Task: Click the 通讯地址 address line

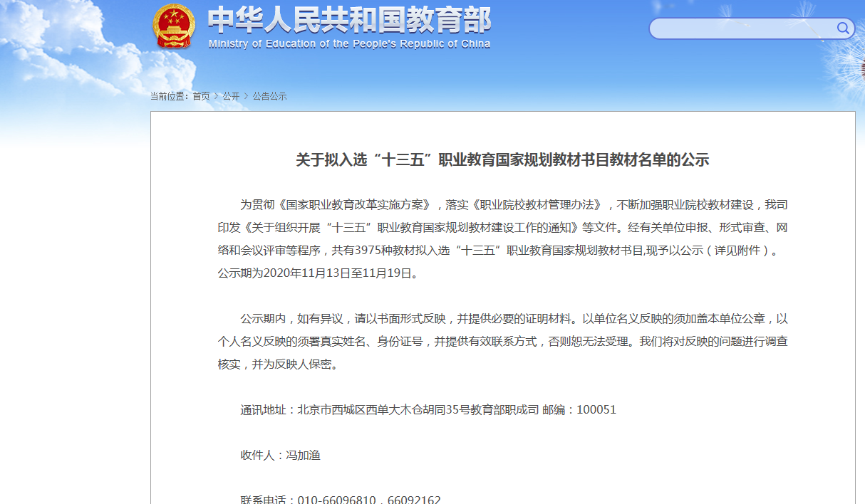Action: click(428, 409)
